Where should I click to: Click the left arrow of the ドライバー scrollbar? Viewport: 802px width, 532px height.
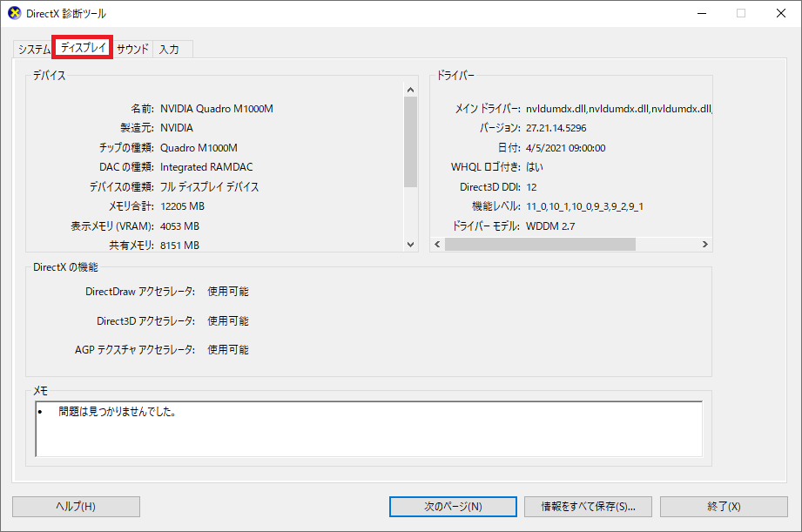click(x=438, y=245)
